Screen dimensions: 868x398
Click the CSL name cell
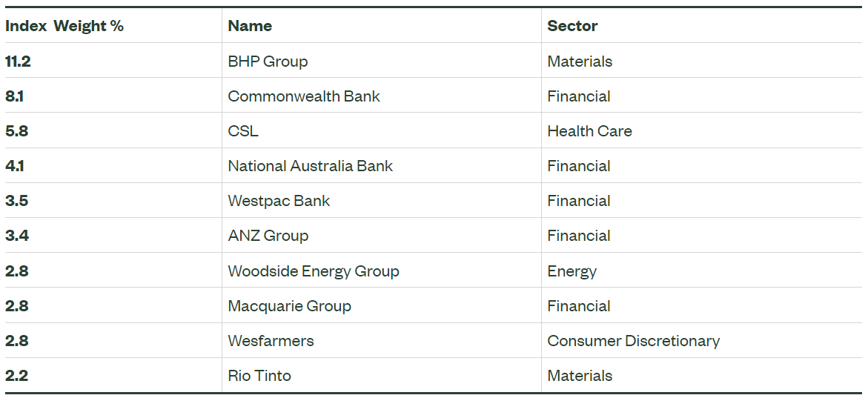coord(243,131)
